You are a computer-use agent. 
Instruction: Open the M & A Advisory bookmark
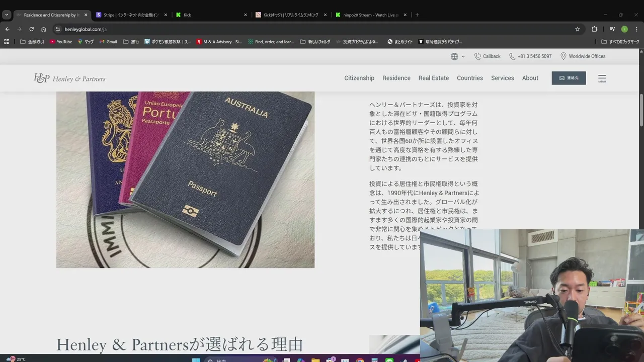pyautogui.click(x=219, y=42)
